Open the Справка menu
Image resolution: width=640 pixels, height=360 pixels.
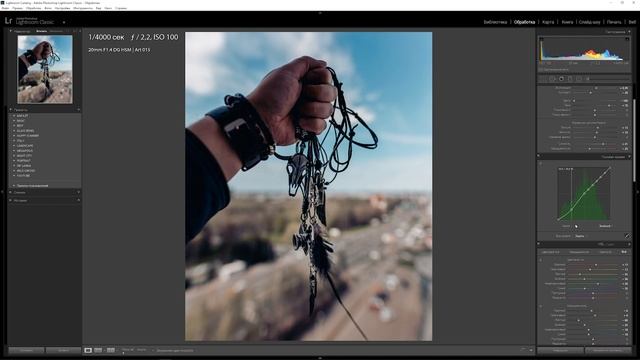pyautogui.click(x=121, y=8)
